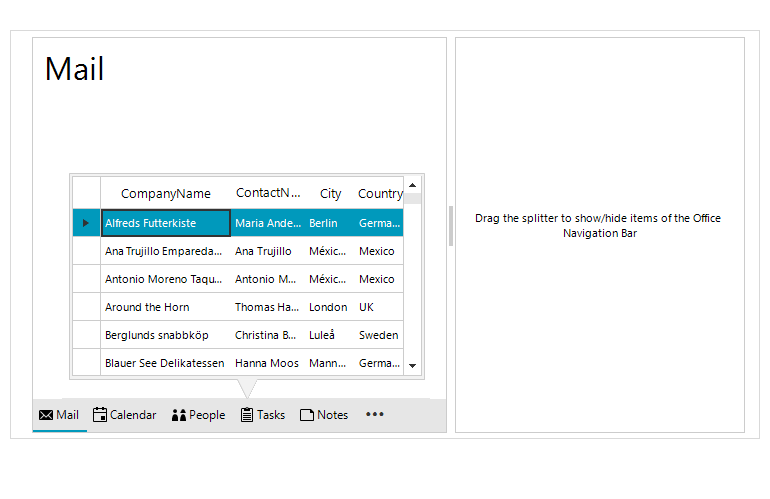Open the more items ellipsis menu
This screenshot has width=770, height=499.
point(375,415)
